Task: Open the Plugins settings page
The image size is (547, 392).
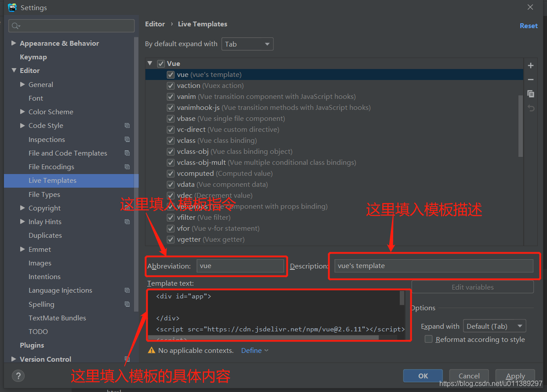Action: (x=32, y=345)
